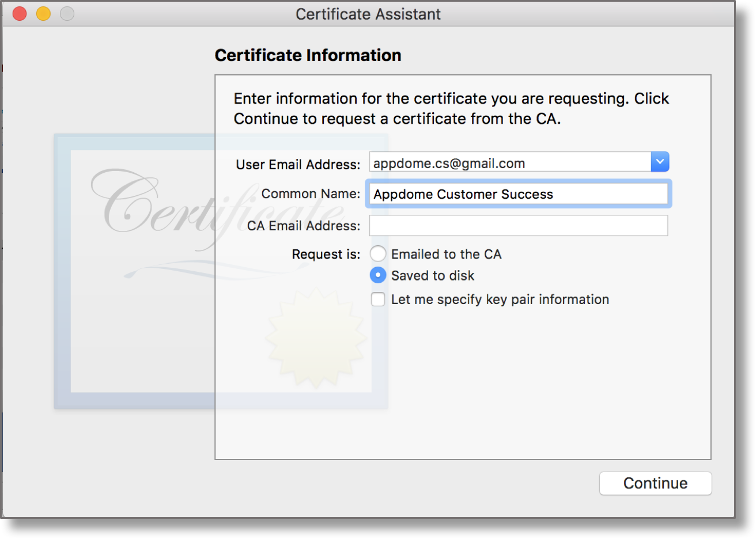The image size is (756, 539).
Task: Click the User Email Address label
Action: (298, 165)
